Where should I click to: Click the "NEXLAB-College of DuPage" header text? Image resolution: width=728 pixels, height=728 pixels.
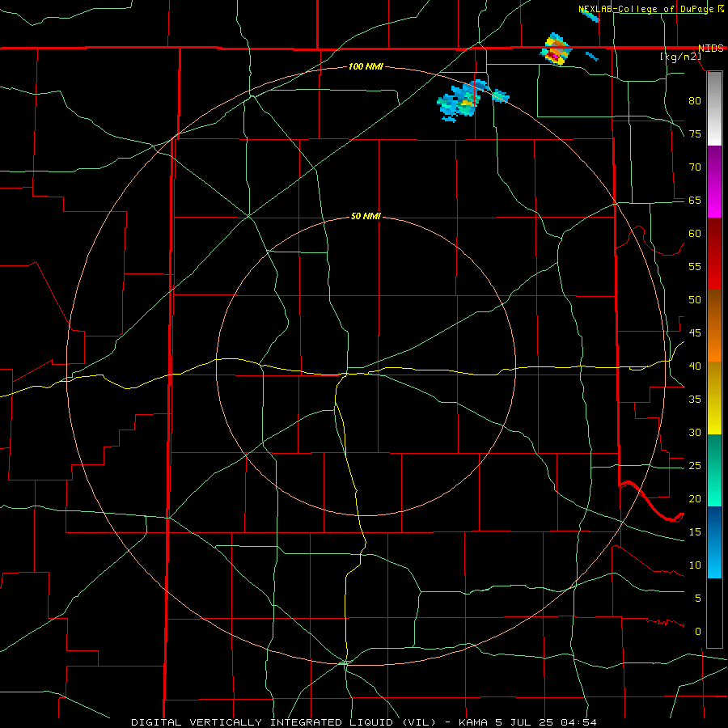(x=645, y=9)
